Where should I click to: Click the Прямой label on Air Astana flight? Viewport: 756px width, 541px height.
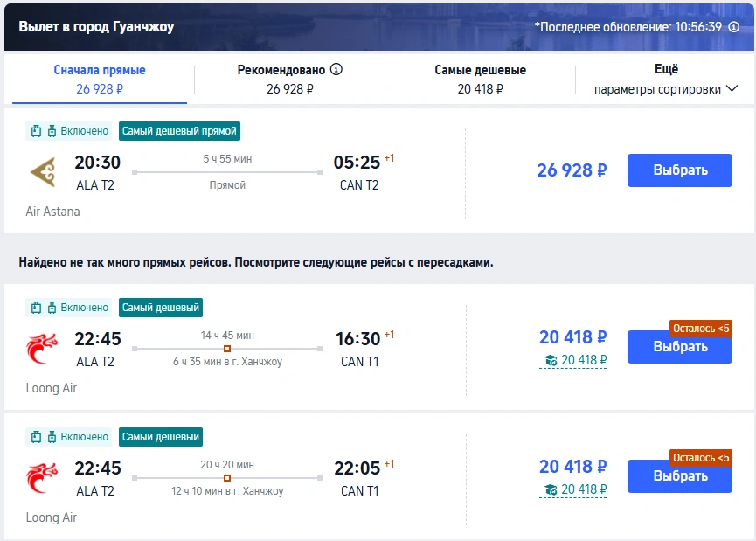pyautogui.click(x=227, y=185)
